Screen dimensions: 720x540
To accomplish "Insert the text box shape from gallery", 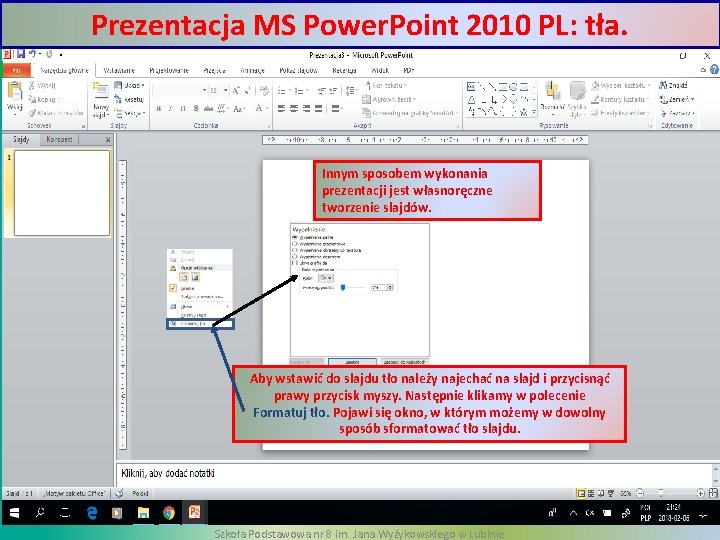I will 471,86.
